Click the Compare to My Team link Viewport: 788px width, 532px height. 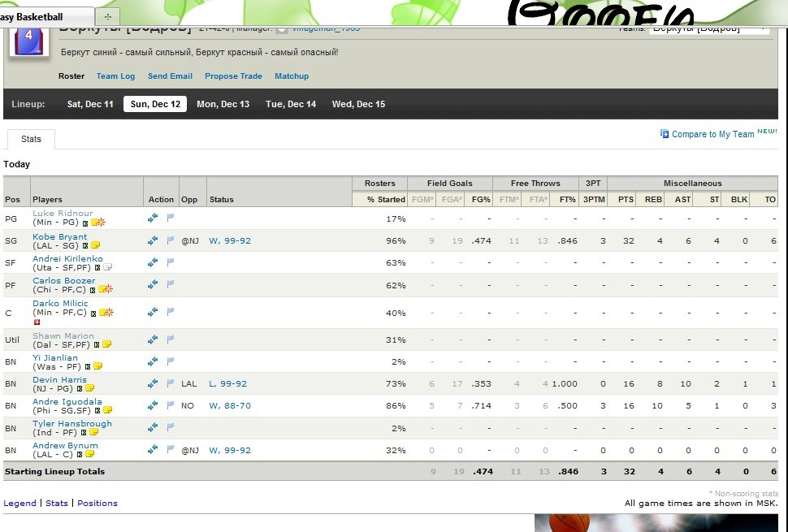[x=712, y=134]
